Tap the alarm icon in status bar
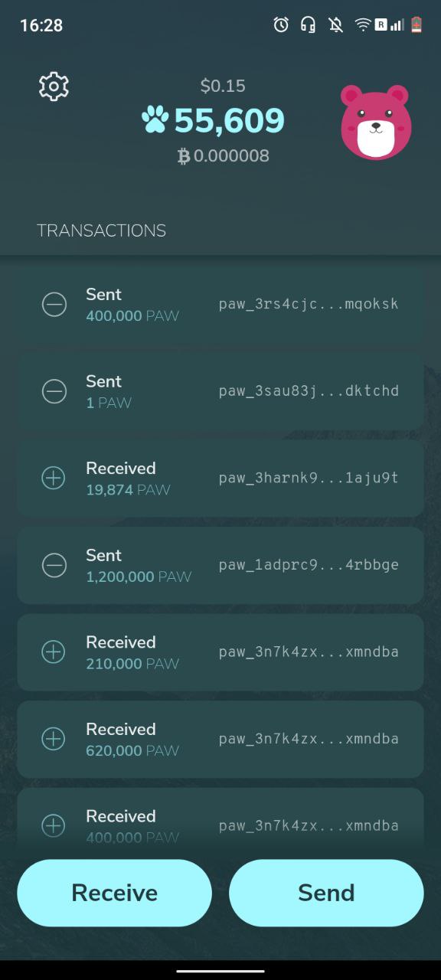 point(281,24)
